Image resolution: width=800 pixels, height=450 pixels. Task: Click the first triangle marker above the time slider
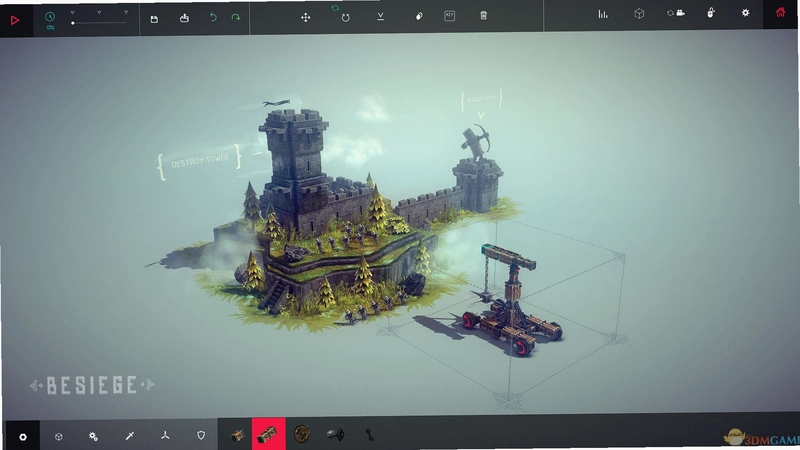coord(72,12)
